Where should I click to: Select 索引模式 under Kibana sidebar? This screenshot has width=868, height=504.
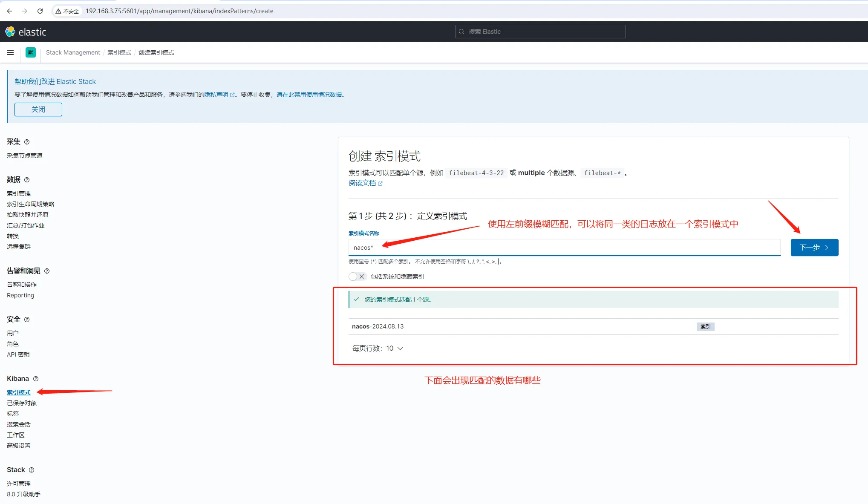(19, 392)
